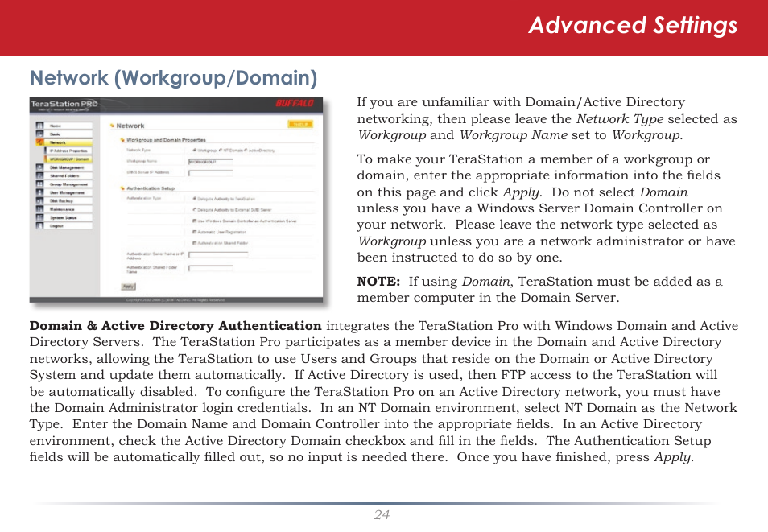The height and width of the screenshot is (532, 768).
Task: Open the Home menu item
Action: click(68, 126)
